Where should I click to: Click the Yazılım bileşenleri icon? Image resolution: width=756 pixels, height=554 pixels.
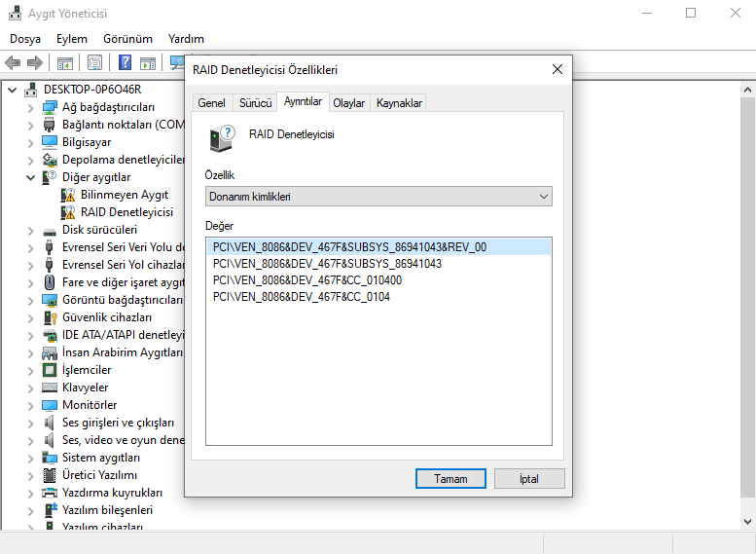click(51, 510)
